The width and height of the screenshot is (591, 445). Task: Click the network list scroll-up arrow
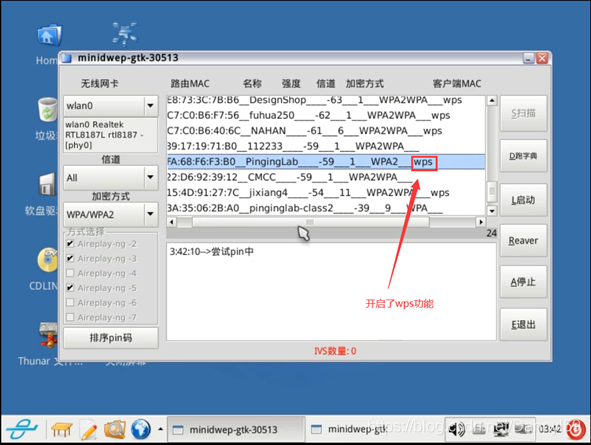491,101
